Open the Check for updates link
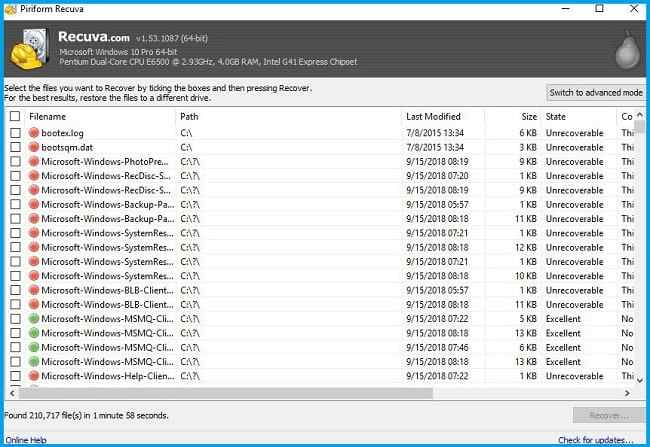This screenshot has height=447, width=650. pos(595,439)
